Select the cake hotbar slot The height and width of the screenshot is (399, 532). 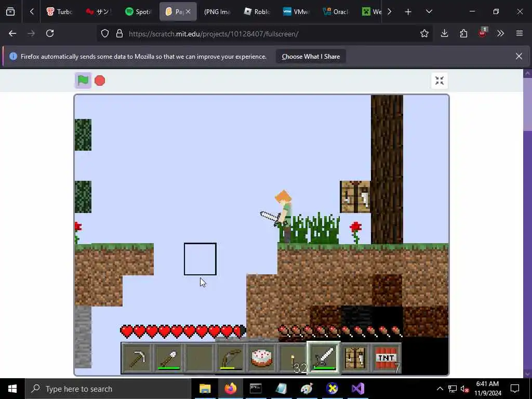262,358
